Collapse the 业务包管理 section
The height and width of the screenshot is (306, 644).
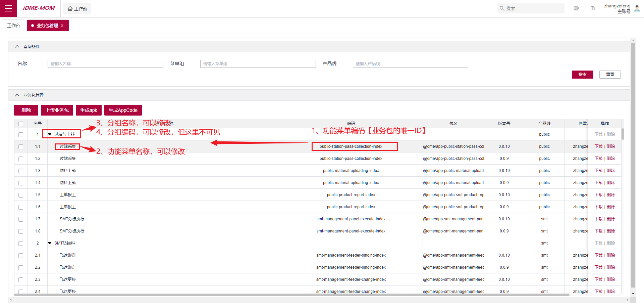(x=17, y=95)
